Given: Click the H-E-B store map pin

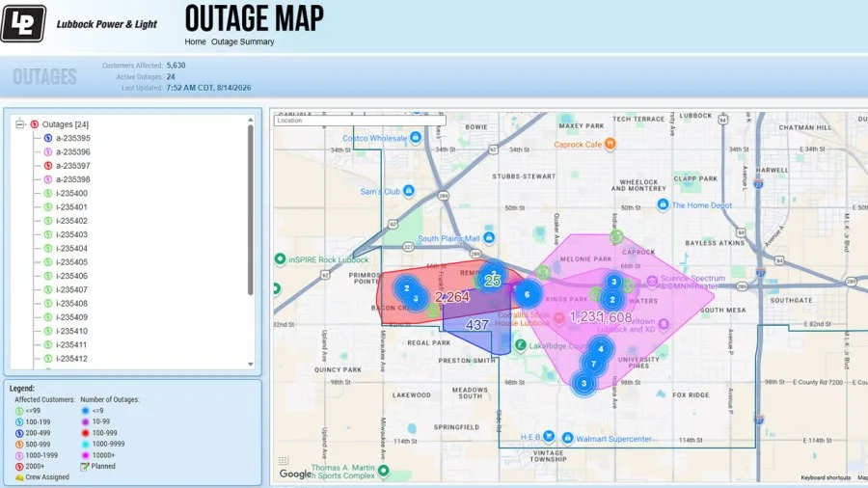Looking at the screenshot, I should click(549, 436).
